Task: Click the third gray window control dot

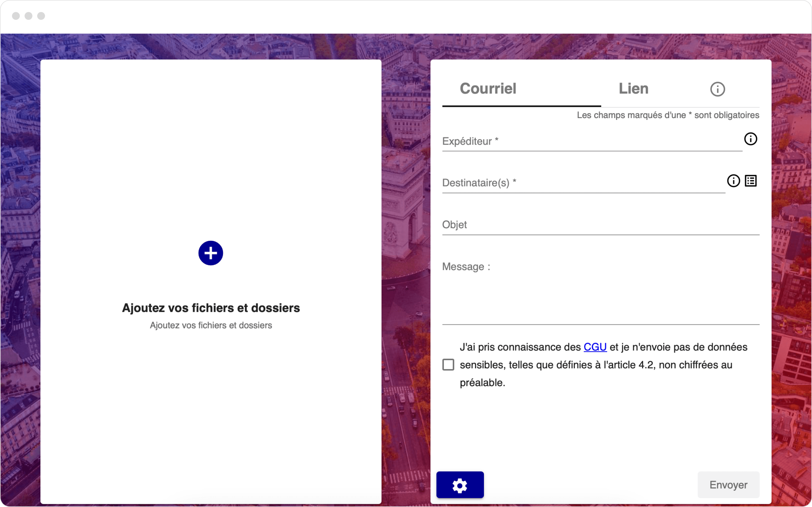Action: click(41, 16)
